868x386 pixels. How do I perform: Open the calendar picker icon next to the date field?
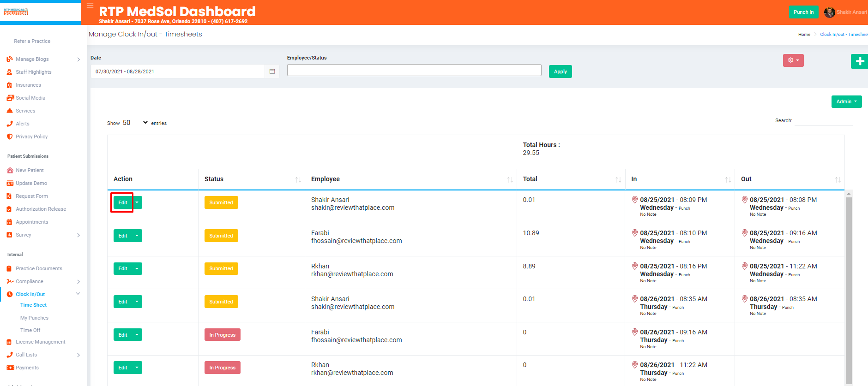point(272,71)
